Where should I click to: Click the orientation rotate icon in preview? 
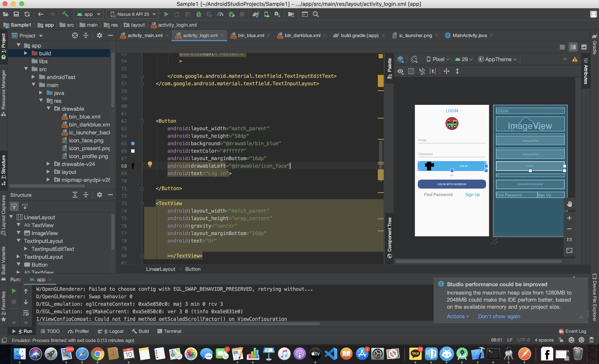pyautogui.click(x=414, y=59)
